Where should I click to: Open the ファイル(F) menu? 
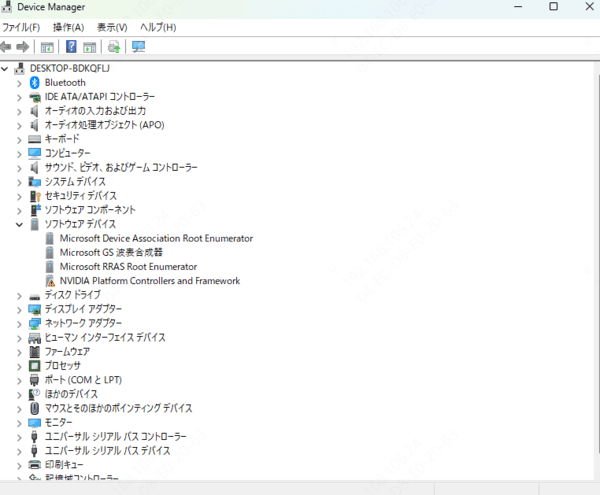point(21,27)
